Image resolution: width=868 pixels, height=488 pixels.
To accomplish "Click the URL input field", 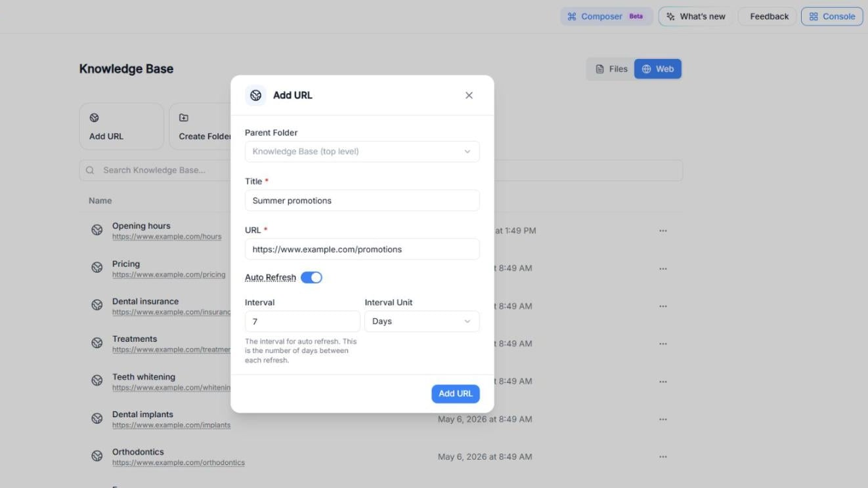I will point(362,249).
